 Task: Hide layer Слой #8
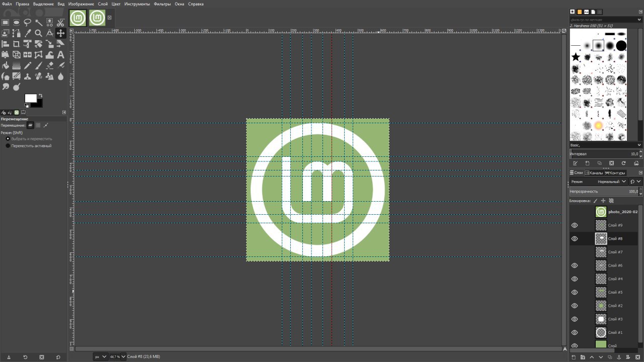(x=575, y=239)
